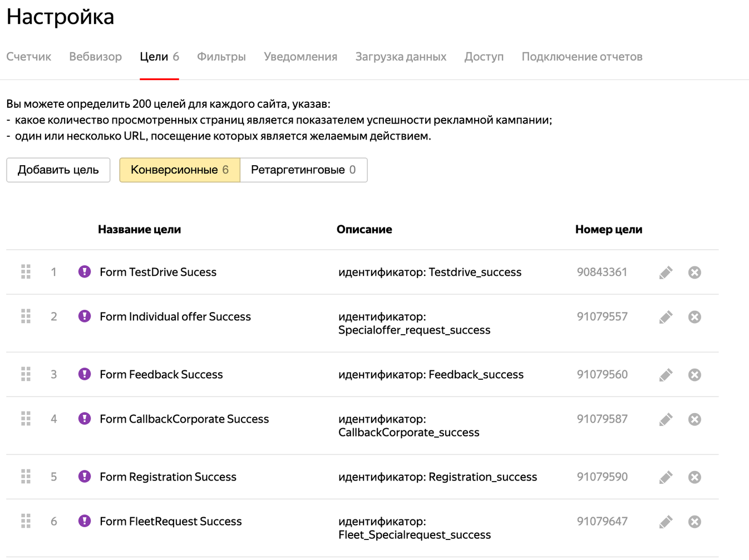Screen dimensions: 749x560
Task: Grab drag handle of goal row 6
Action: point(26,521)
